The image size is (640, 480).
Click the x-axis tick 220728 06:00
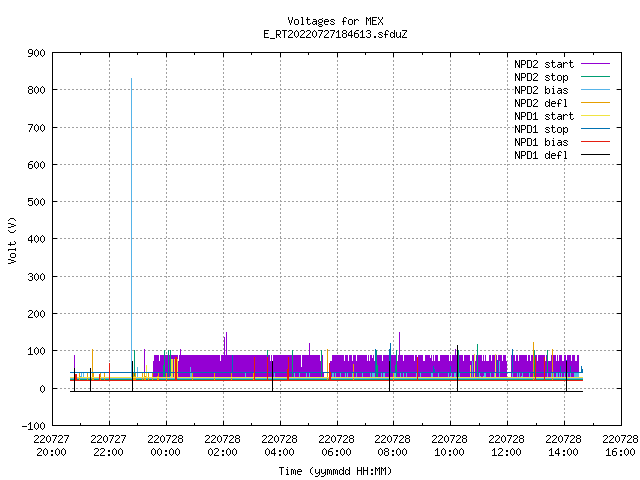point(336,445)
